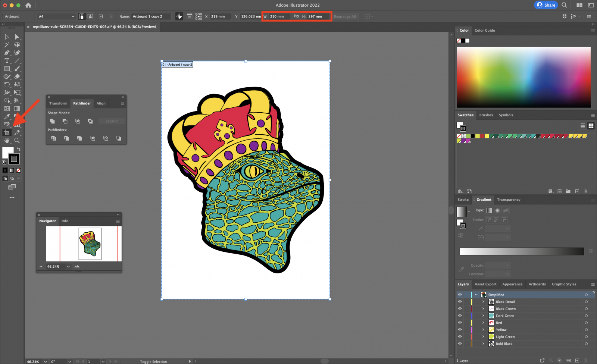Collapse the Simplified layer group

click(x=476, y=295)
